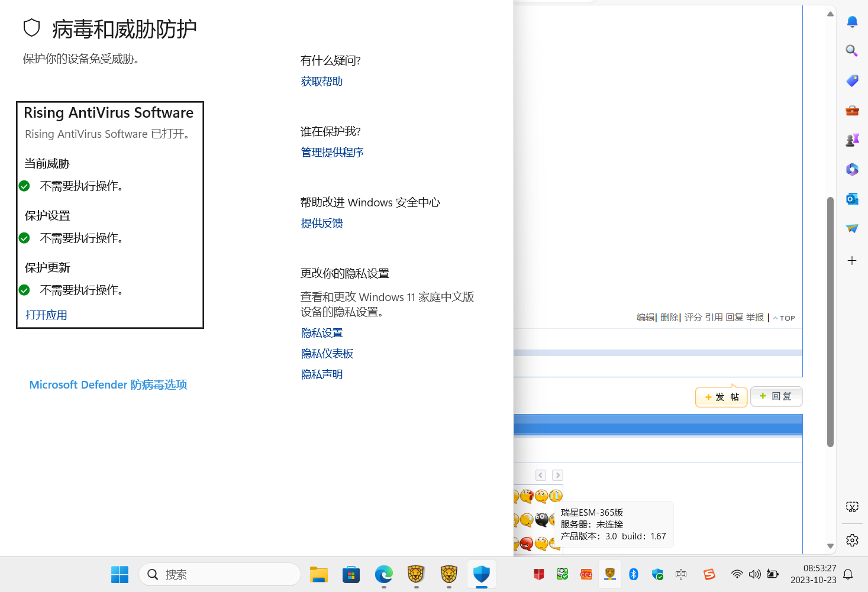Click the green check under 保护设置

pyautogui.click(x=24, y=238)
